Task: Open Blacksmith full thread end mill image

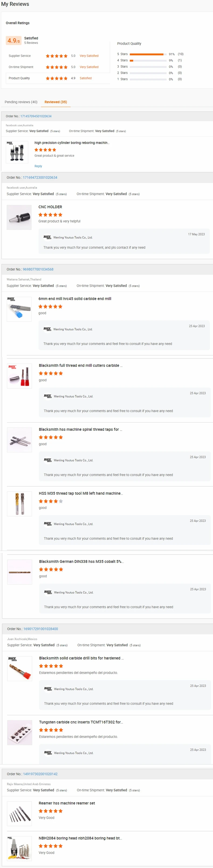Action: (x=20, y=376)
